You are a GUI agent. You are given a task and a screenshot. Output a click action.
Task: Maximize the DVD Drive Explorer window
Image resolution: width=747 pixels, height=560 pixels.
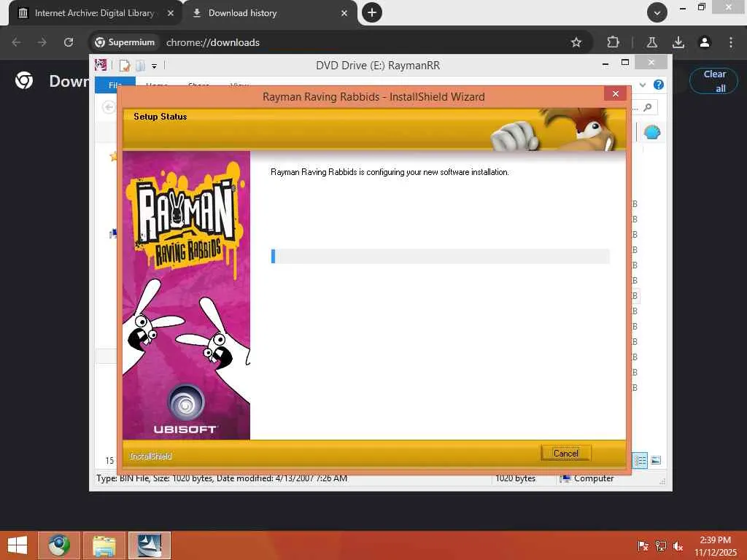(625, 63)
